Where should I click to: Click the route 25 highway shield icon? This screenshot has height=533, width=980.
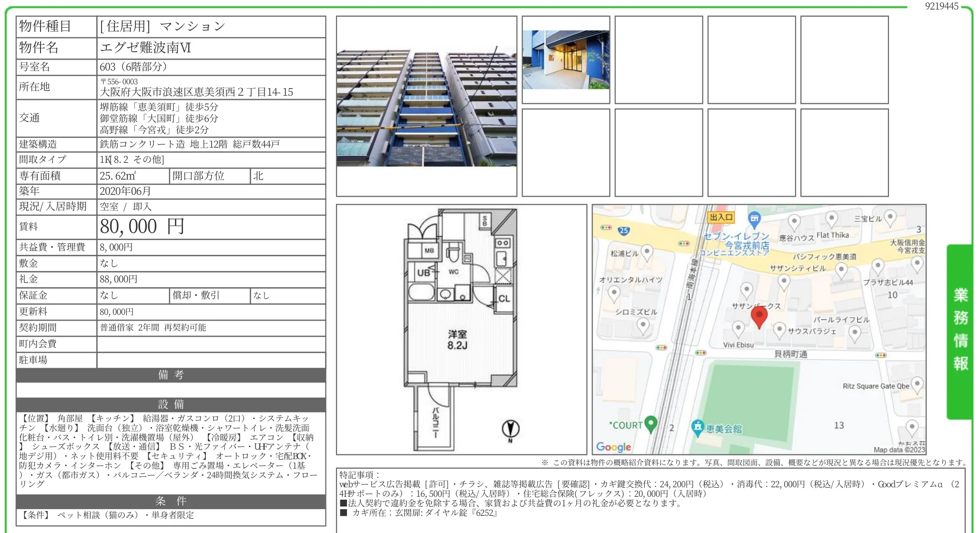(x=623, y=230)
